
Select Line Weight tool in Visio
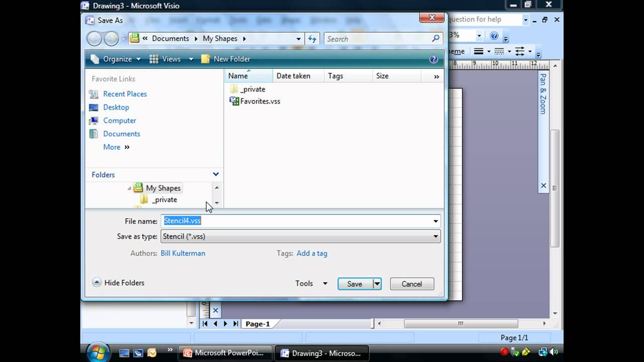coord(479,51)
